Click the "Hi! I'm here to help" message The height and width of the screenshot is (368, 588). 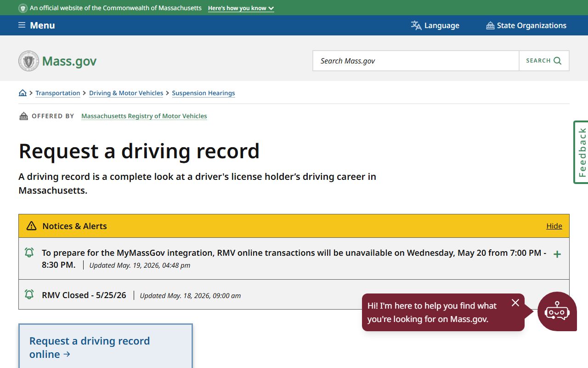tap(432, 312)
